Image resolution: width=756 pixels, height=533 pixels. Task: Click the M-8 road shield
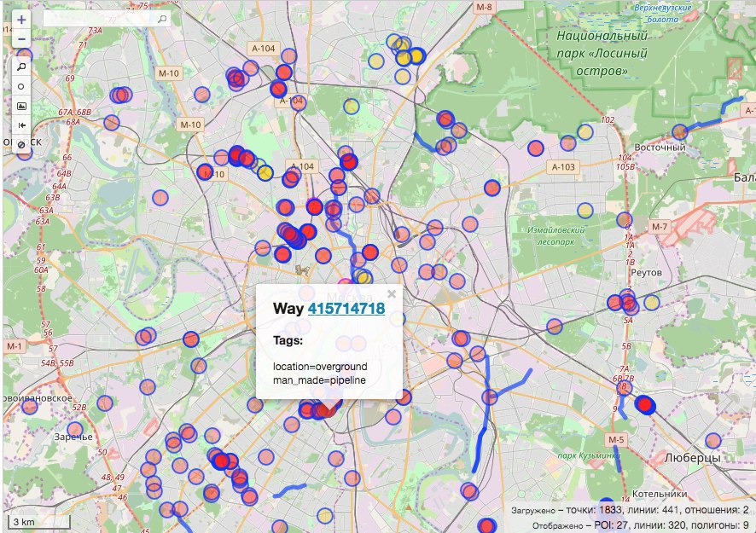484,7
